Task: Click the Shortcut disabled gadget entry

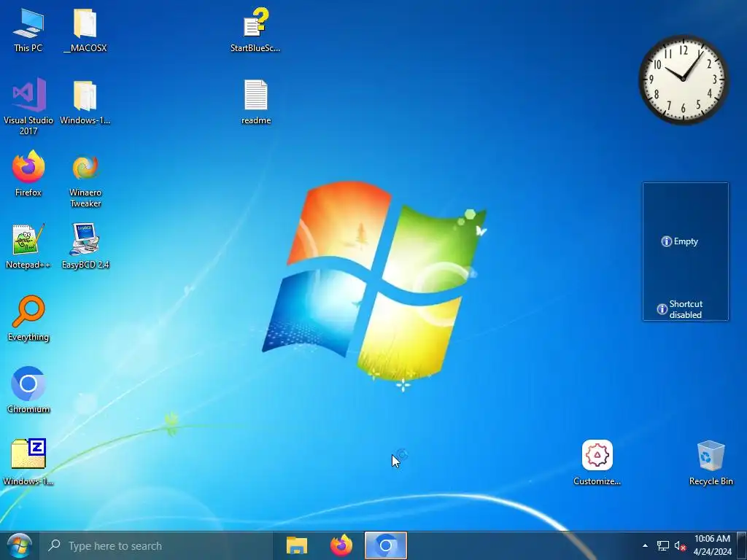Action: [x=680, y=309]
